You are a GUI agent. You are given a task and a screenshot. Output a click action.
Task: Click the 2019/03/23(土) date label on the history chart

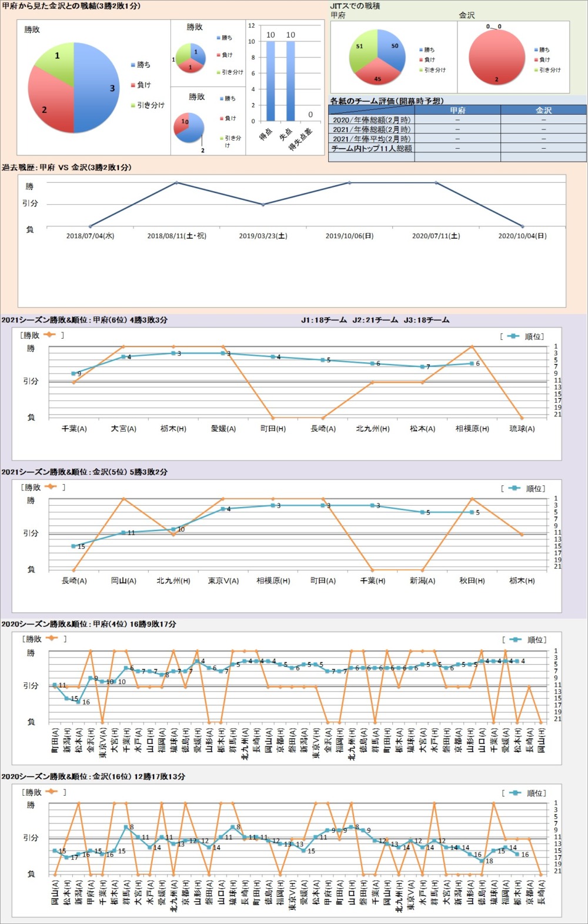tap(263, 236)
